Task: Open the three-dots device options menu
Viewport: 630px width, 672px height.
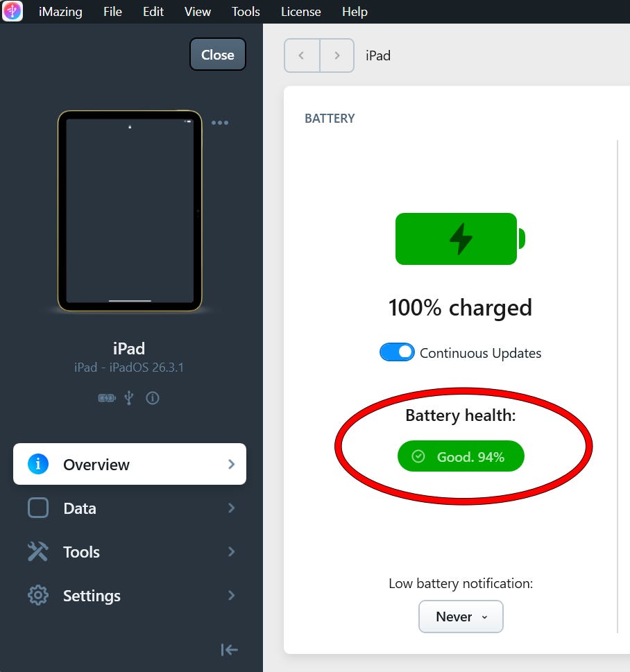Action: pyautogui.click(x=219, y=123)
